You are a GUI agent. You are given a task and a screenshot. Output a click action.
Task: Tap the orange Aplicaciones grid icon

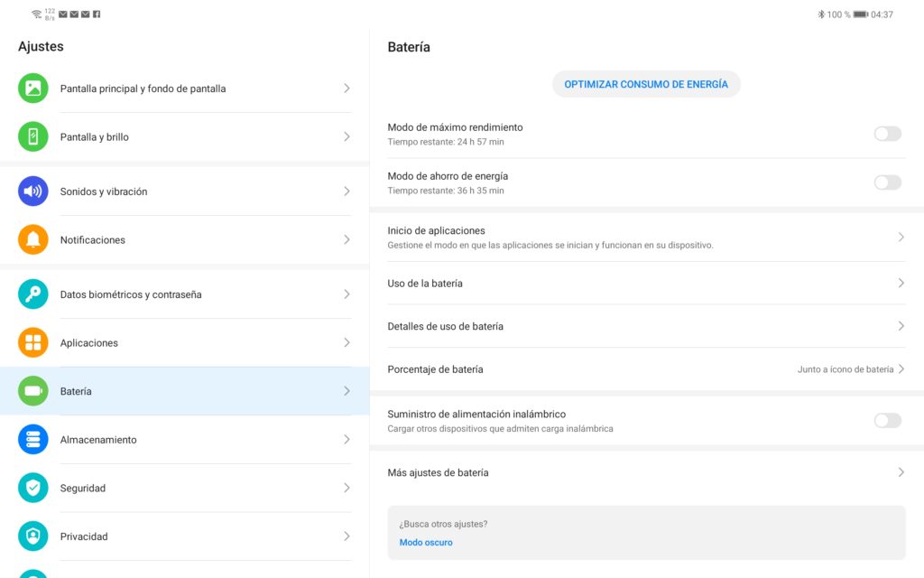click(33, 343)
